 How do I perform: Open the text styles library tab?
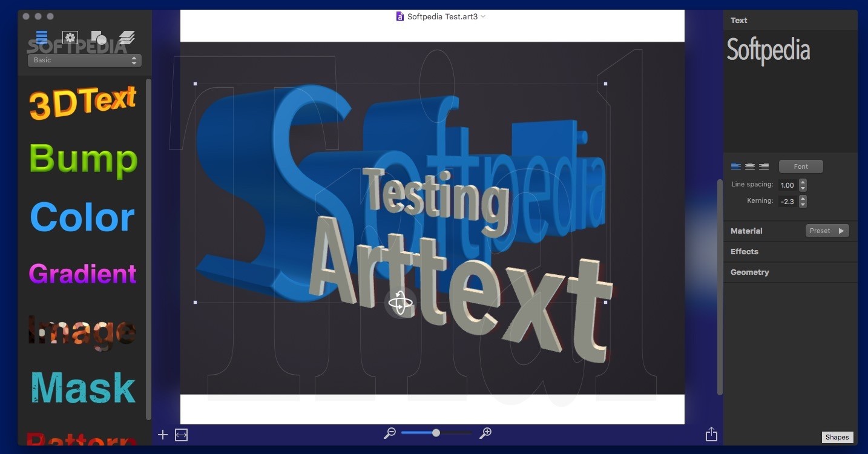point(42,38)
